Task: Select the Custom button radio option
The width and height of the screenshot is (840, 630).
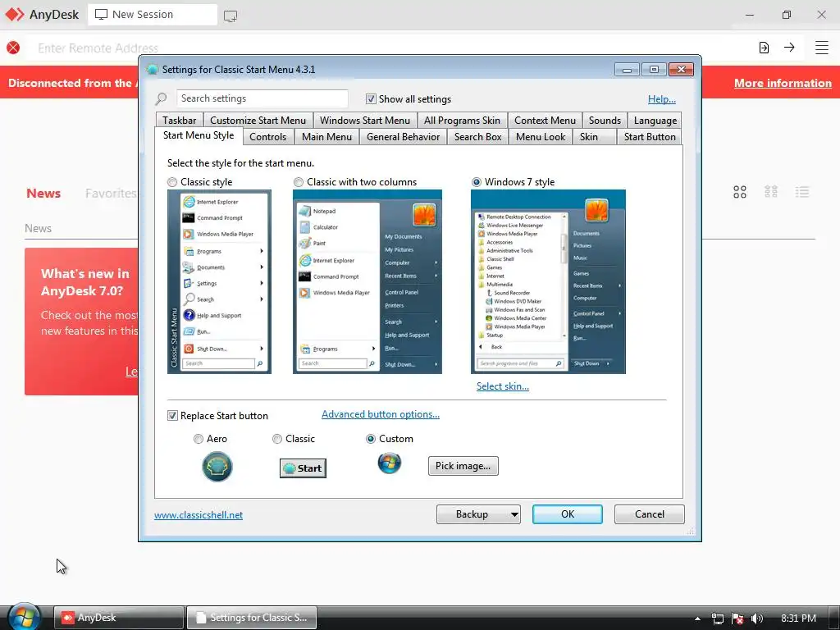Action: pyautogui.click(x=370, y=439)
